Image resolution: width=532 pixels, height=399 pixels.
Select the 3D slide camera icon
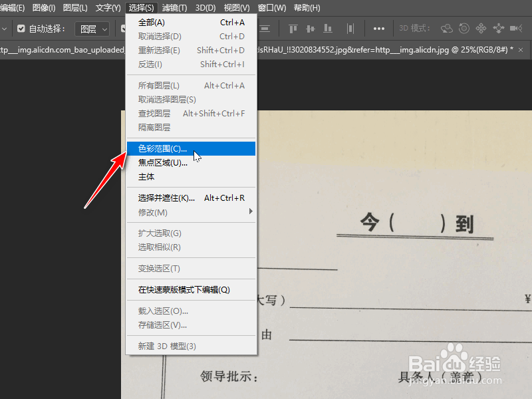(498, 29)
